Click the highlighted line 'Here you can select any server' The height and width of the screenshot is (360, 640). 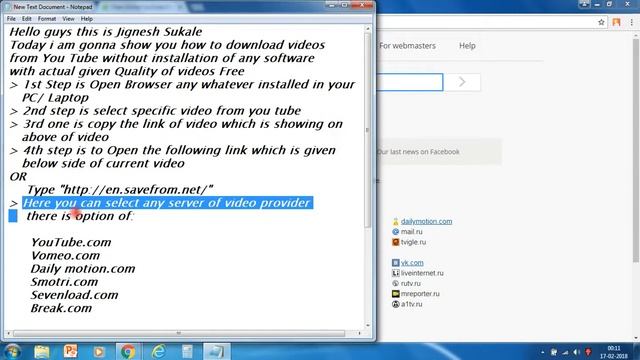pyautogui.click(x=167, y=203)
